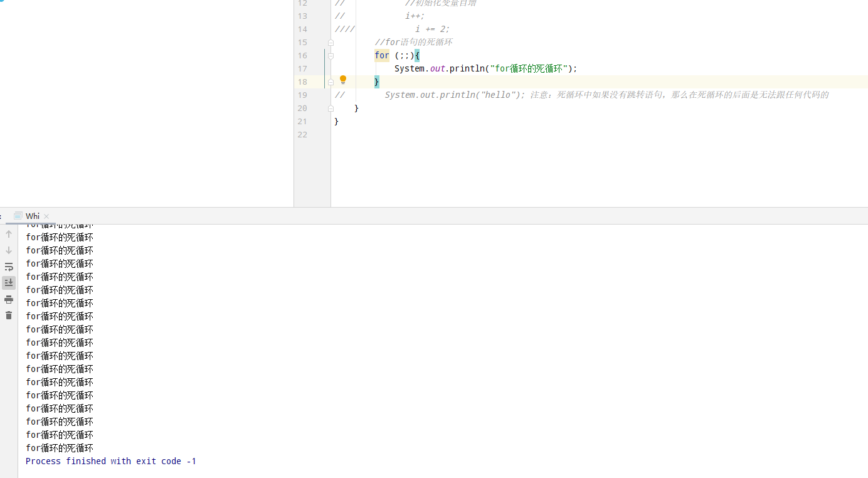The image size is (868, 478).
Task: Clear console output with the trash icon
Action: pyautogui.click(x=9, y=316)
